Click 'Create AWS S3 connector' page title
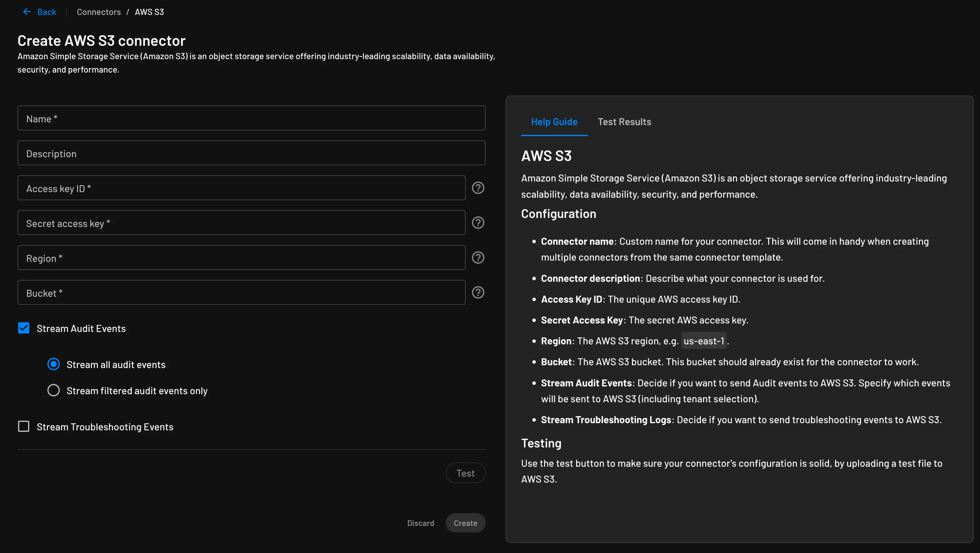The height and width of the screenshot is (553, 980). (102, 40)
